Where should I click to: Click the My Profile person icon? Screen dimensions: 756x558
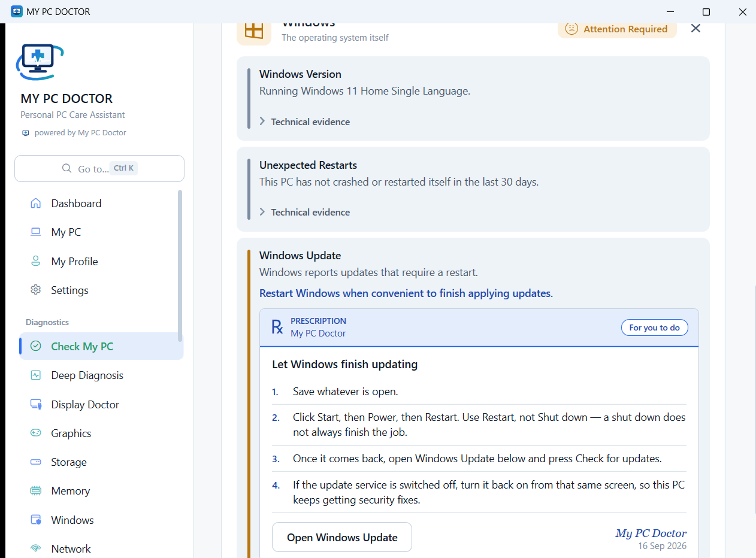tap(36, 261)
